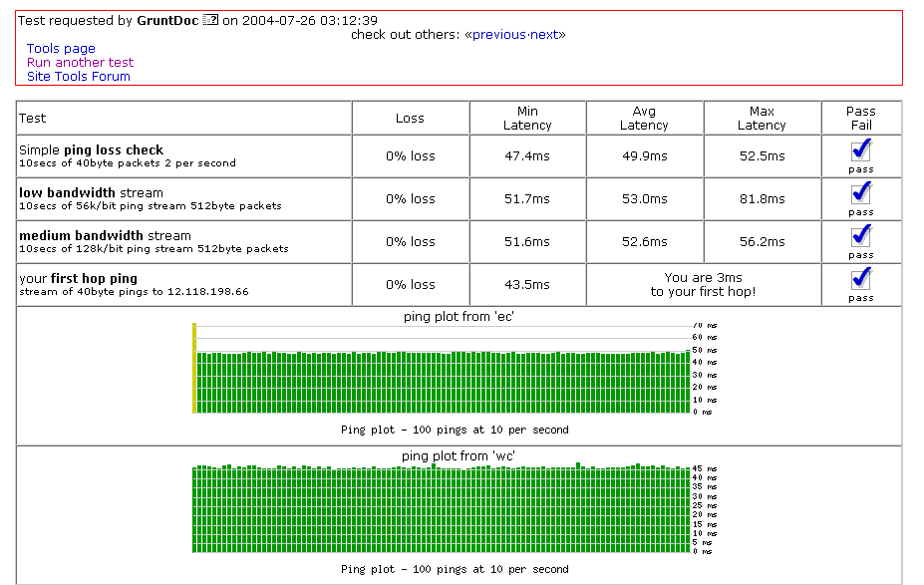The width and height of the screenshot is (924, 585).
Task: Click the profile icon beside GruntDoc
Action: [210, 20]
